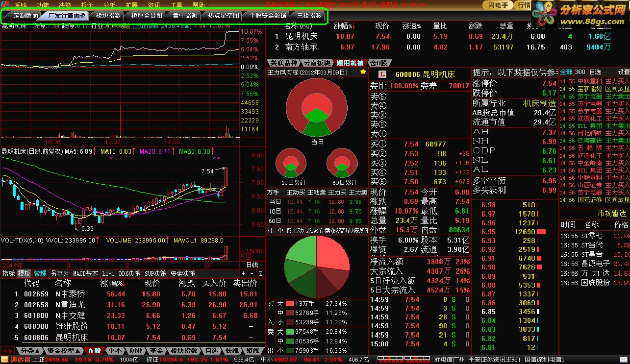The height and width of the screenshot is (364, 630).
Task: Select the 自选 filter in the alert panel
Action: [x=595, y=72]
